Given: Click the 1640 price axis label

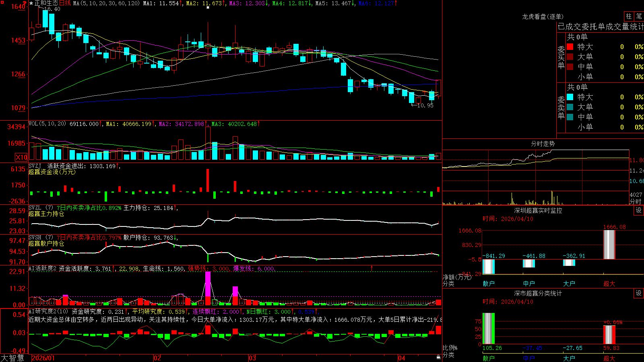Looking at the screenshot, I should [19, 6].
